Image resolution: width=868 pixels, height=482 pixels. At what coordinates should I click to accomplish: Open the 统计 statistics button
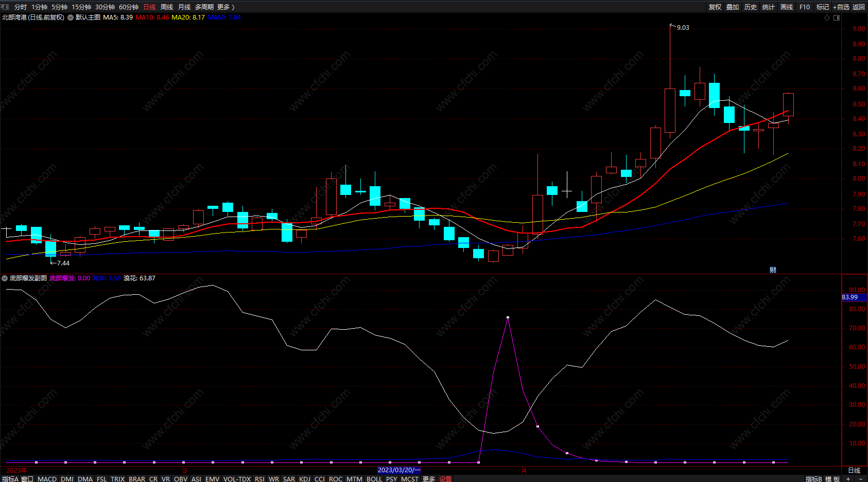click(x=769, y=7)
